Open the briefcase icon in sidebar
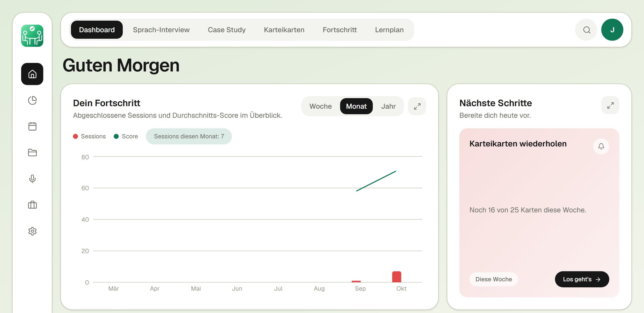 pos(32,205)
